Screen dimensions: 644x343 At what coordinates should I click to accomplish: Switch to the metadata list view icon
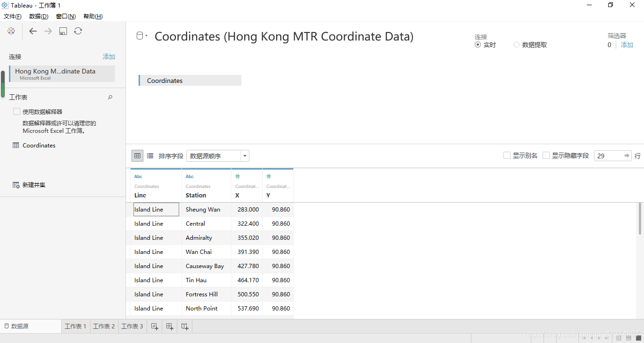coord(150,155)
